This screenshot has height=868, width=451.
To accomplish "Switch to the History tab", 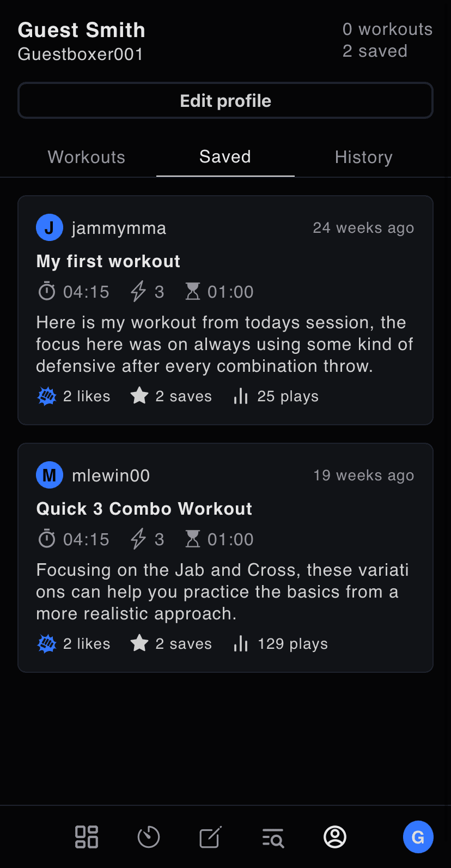I will 363,157.
